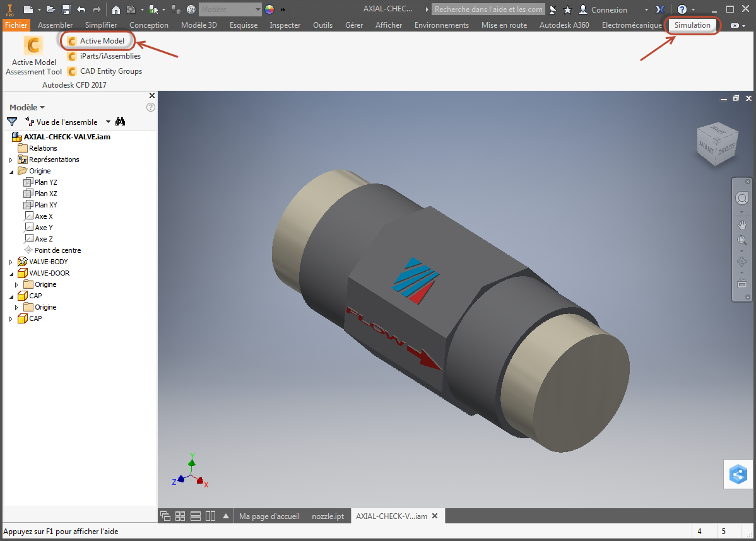This screenshot has width=756, height=541.
Task: Switch to the Modèle 3D ribbon tab
Action: pos(199,25)
